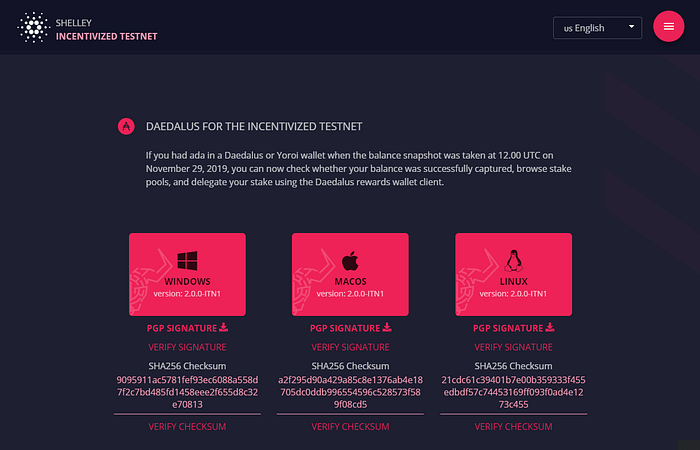Expand the English language dropdown
The width and height of the screenshot is (700, 450).
point(597,28)
